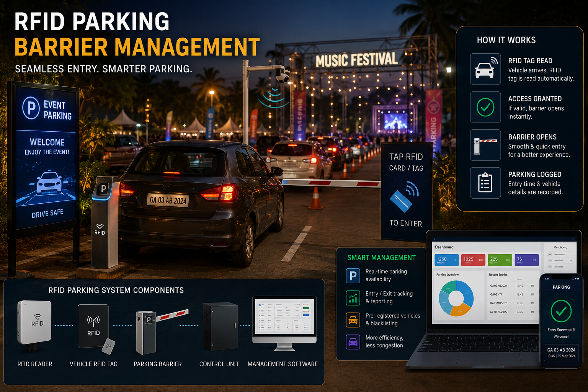588x392 pixels.
Task: Click the small RFID key fob tag
Action: point(108,346)
